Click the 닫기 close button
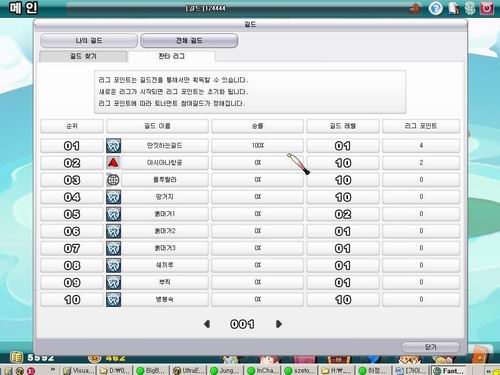The image size is (500, 375). click(430, 347)
